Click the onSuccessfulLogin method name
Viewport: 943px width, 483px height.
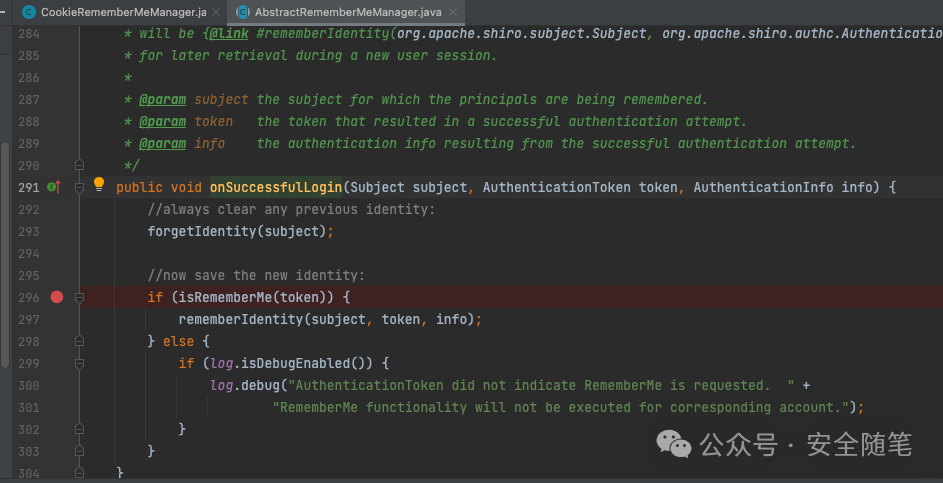[275, 187]
